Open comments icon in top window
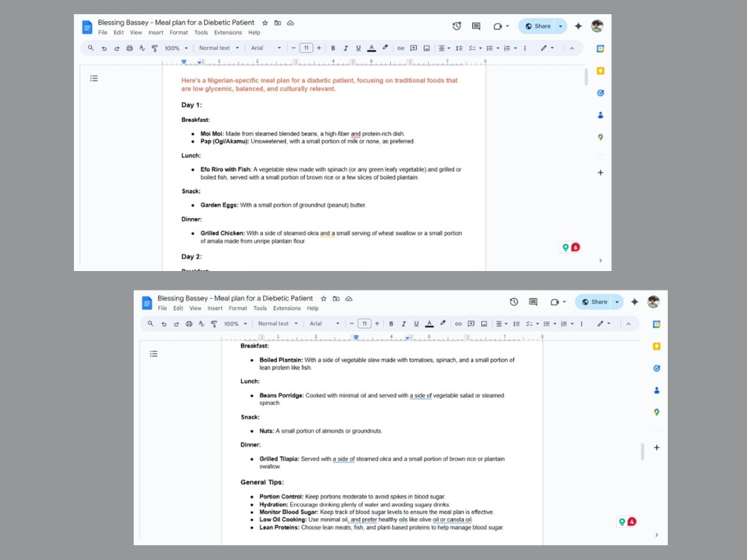The width and height of the screenshot is (747, 560). [x=476, y=26]
